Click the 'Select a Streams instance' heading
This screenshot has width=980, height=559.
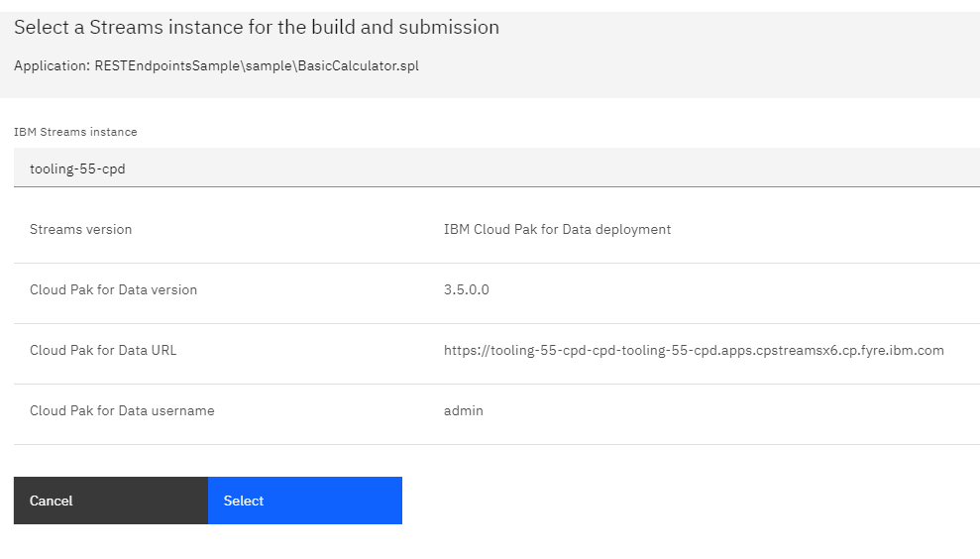tap(257, 27)
